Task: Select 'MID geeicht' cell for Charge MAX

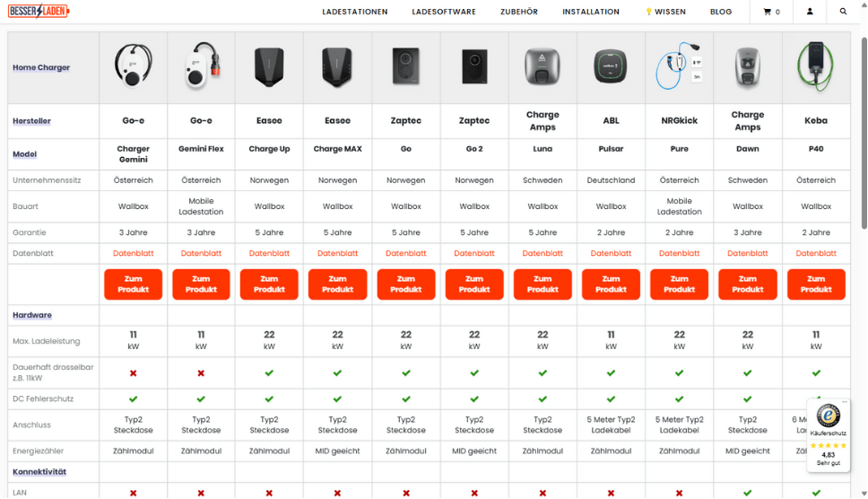Action: [337, 451]
